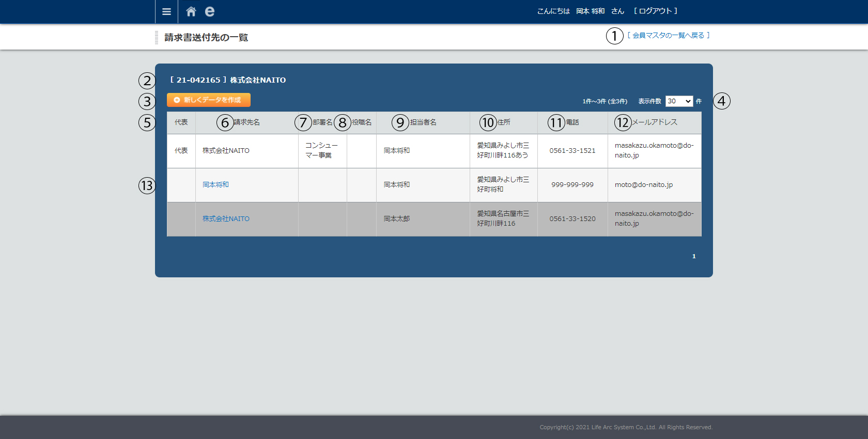The image size is (868, 439).
Task: Click the 'e' logo icon
Action: [x=209, y=11]
